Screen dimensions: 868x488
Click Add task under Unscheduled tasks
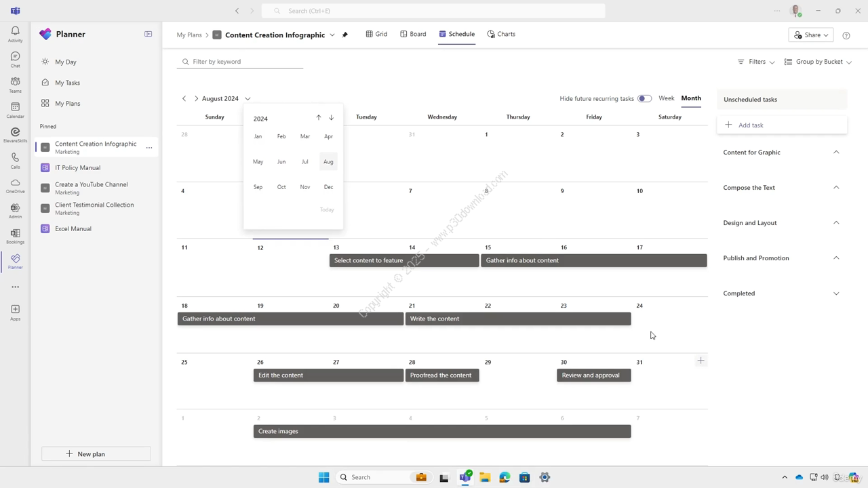coord(750,125)
